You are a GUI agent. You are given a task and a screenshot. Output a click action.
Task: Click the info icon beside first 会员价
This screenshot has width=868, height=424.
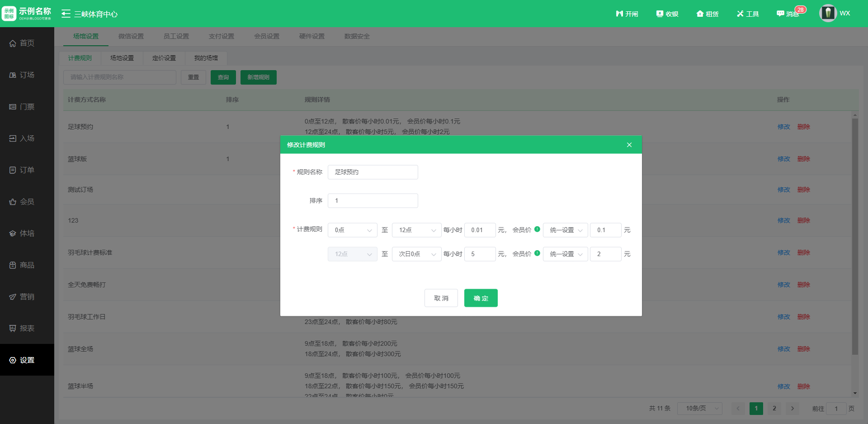click(537, 229)
